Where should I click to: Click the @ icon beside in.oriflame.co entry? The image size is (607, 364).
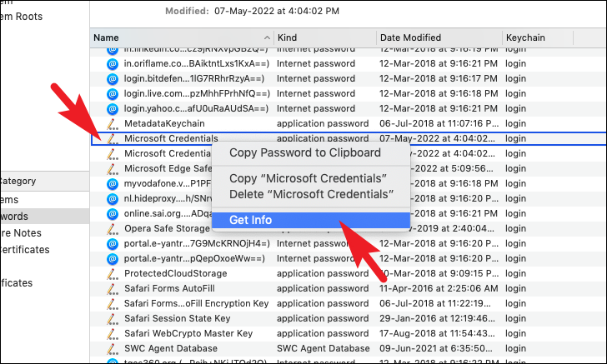tap(113, 64)
